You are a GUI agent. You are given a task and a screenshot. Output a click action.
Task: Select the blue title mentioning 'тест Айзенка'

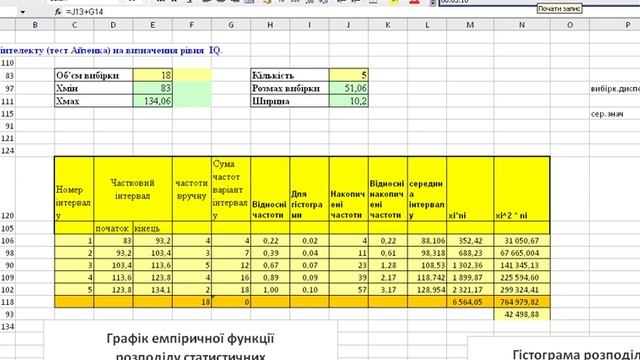pyautogui.click(x=111, y=51)
